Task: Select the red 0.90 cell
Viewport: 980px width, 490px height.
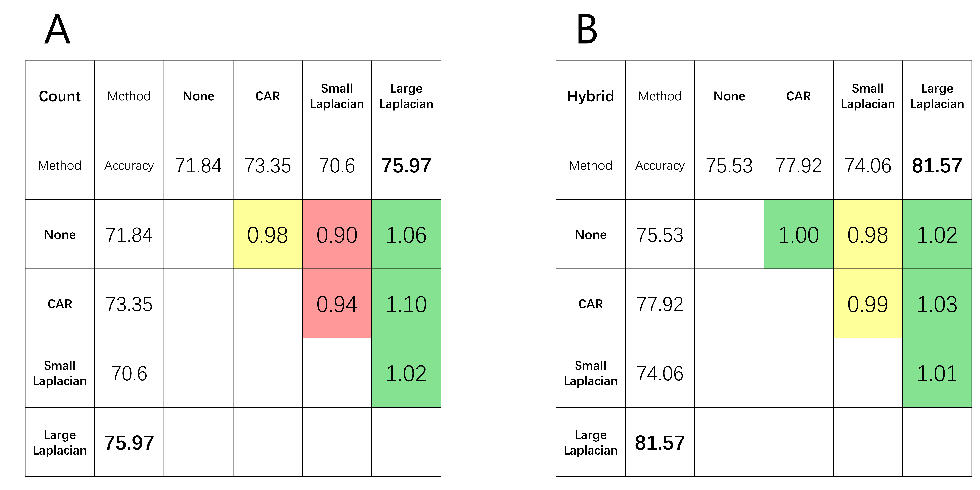Action: (337, 234)
